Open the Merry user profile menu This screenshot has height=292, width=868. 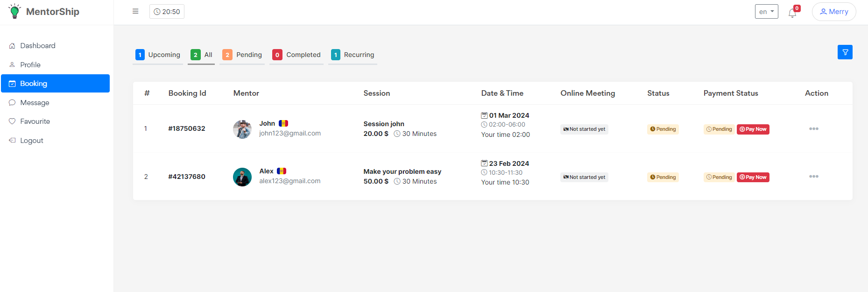click(833, 12)
